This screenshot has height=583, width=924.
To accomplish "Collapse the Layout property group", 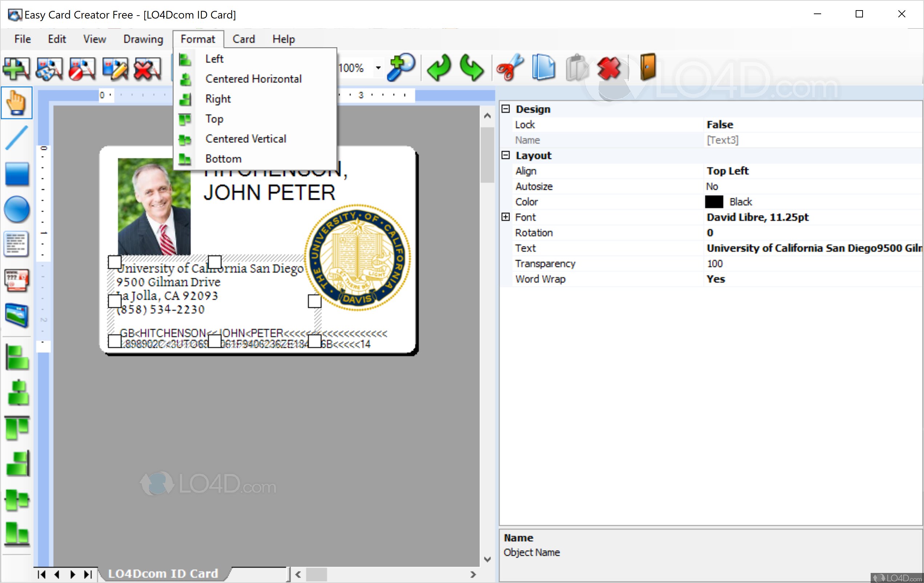I will point(505,155).
